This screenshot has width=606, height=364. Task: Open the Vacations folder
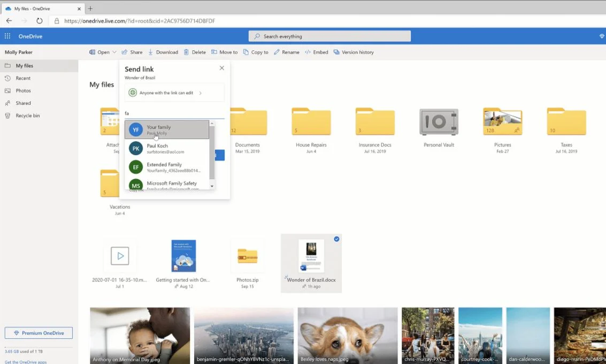(x=110, y=183)
